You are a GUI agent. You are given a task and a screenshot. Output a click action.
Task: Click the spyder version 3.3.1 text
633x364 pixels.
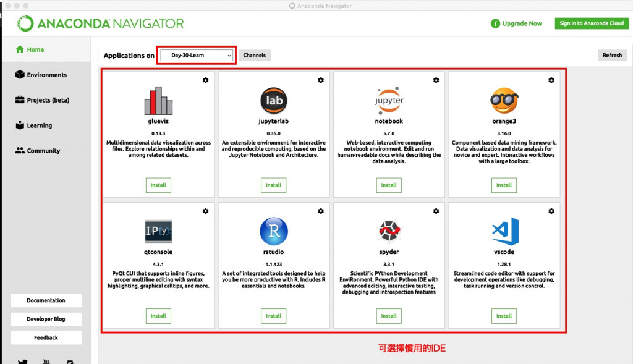pyautogui.click(x=389, y=265)
